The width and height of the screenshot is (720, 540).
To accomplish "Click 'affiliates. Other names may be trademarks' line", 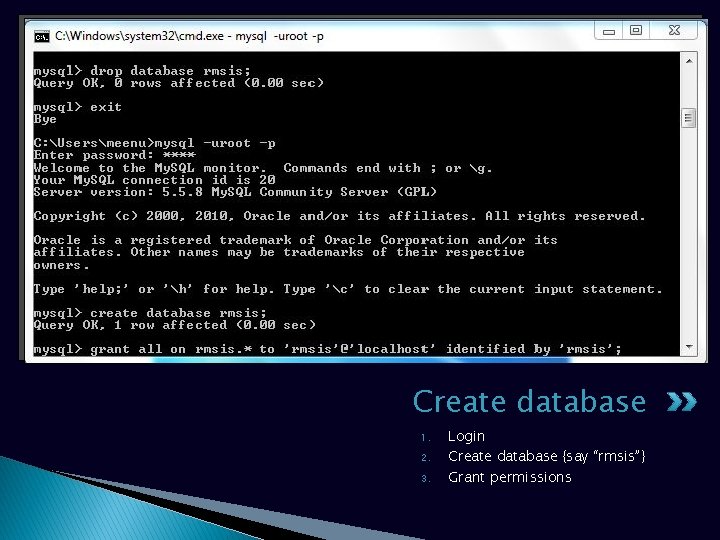I will point(279,252).
